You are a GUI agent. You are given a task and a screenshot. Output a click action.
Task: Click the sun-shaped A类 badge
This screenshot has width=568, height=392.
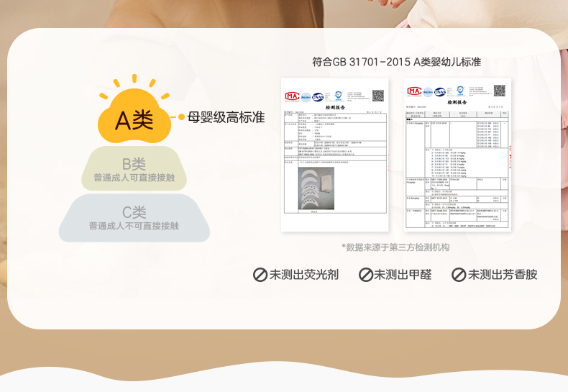click(x=134, y=117)
